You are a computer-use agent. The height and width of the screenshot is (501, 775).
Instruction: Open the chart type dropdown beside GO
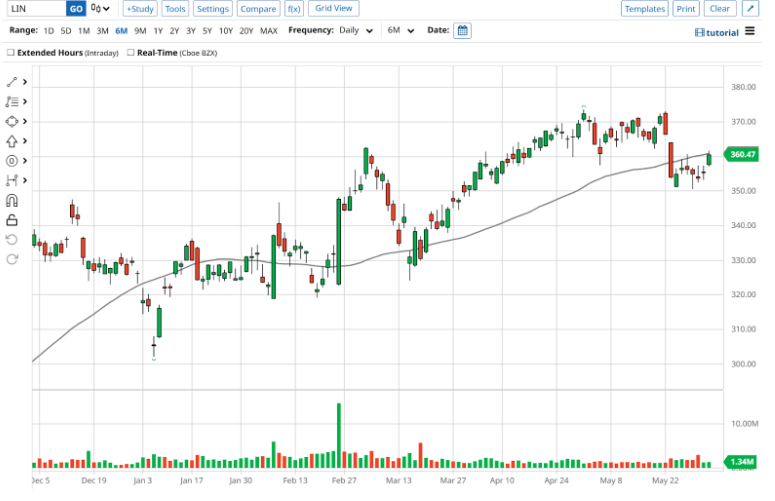101,9
